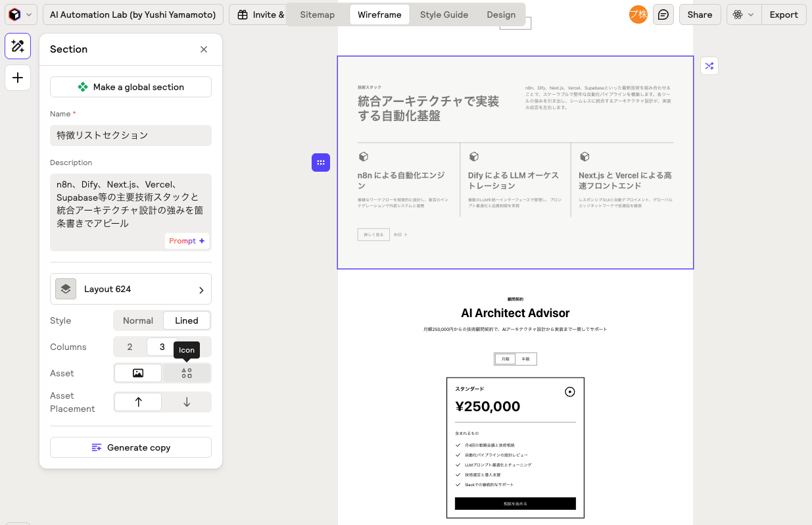
Task: Select the 年額 pricing tab
Action: (526, 359)
